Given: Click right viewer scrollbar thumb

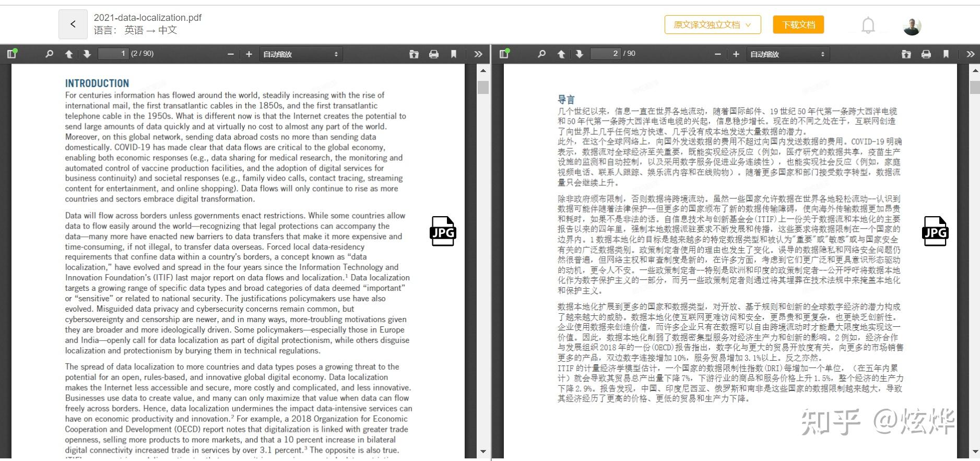Looking at the screenshot, I should tap(975, 87).
